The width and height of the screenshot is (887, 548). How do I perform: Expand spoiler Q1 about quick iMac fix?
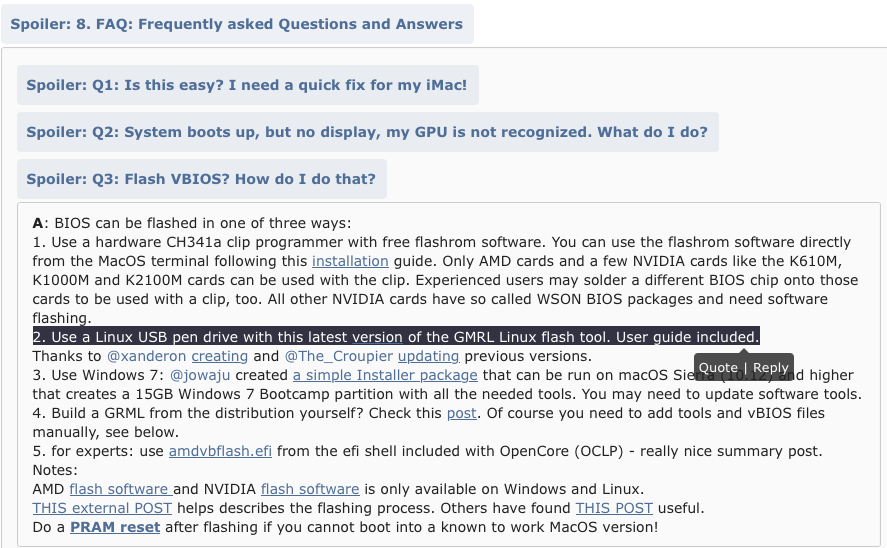click(246, 85)
